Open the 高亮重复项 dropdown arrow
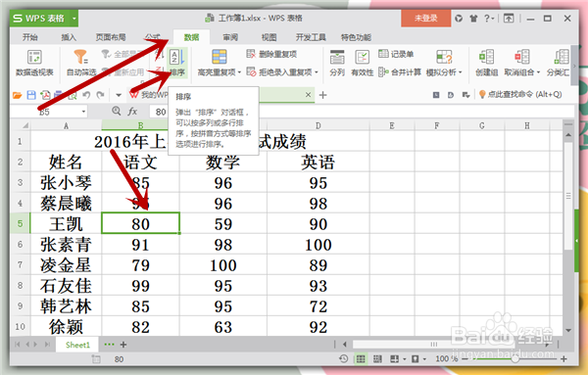Viewport: 588px width, 375px height. 239,72
